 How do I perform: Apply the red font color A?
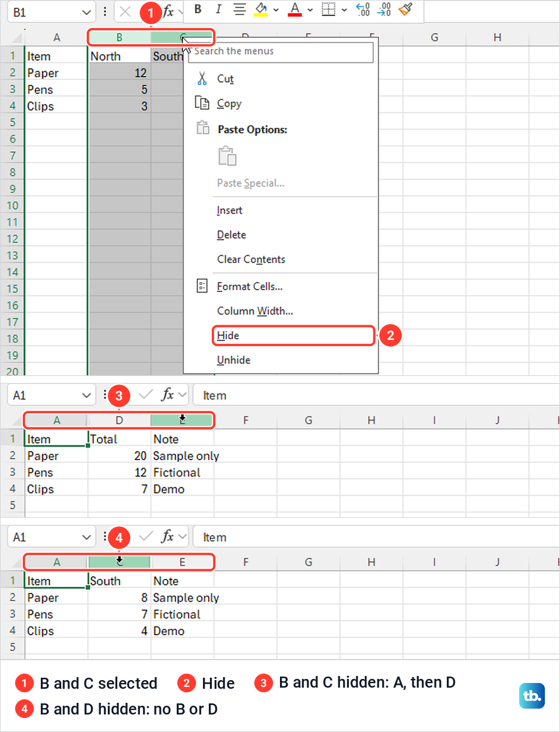295,9
